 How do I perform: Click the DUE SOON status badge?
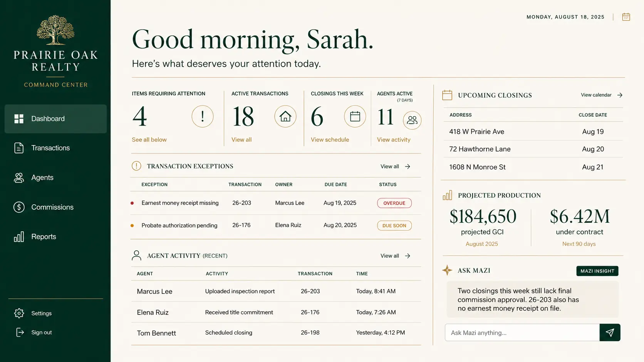pyautogui.click(x=394, y=225)
